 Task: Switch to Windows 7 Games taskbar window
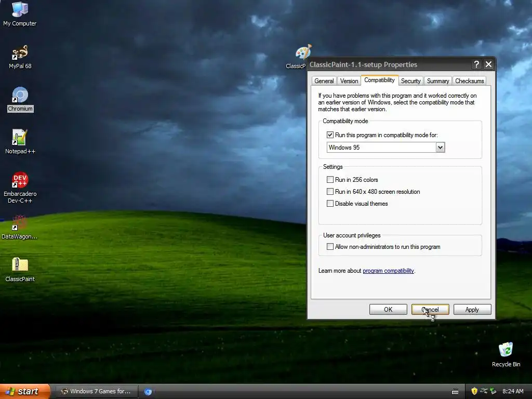[96, 392]
